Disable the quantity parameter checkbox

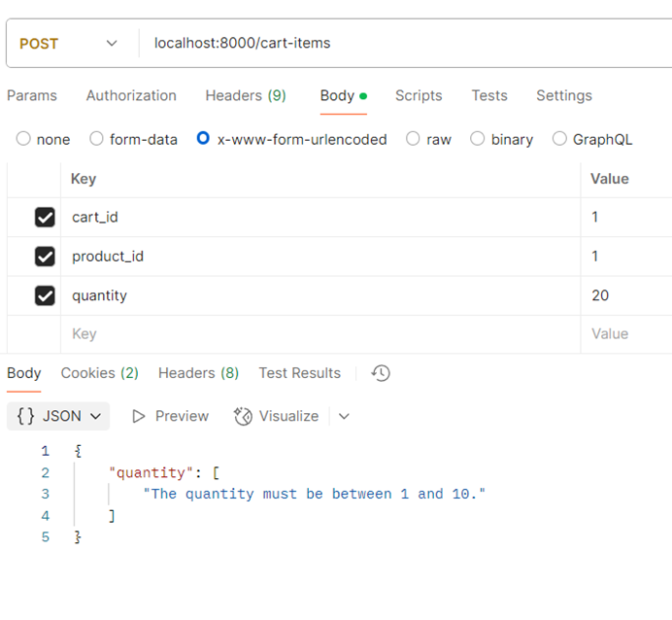coord(45,295)
